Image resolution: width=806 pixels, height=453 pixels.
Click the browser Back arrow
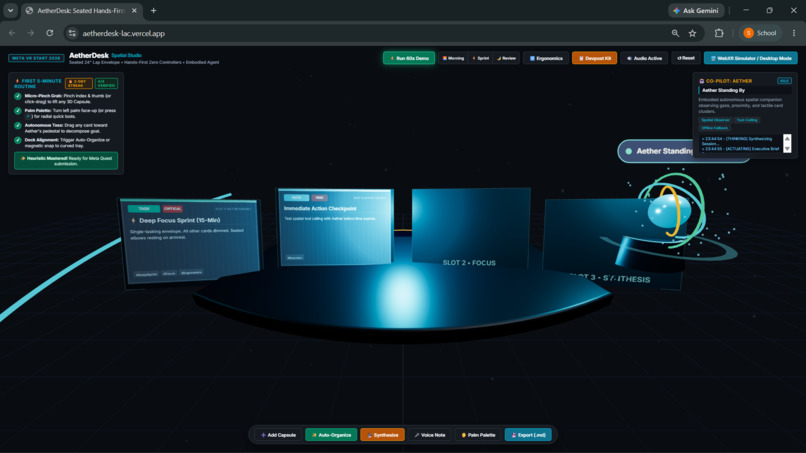12,33
